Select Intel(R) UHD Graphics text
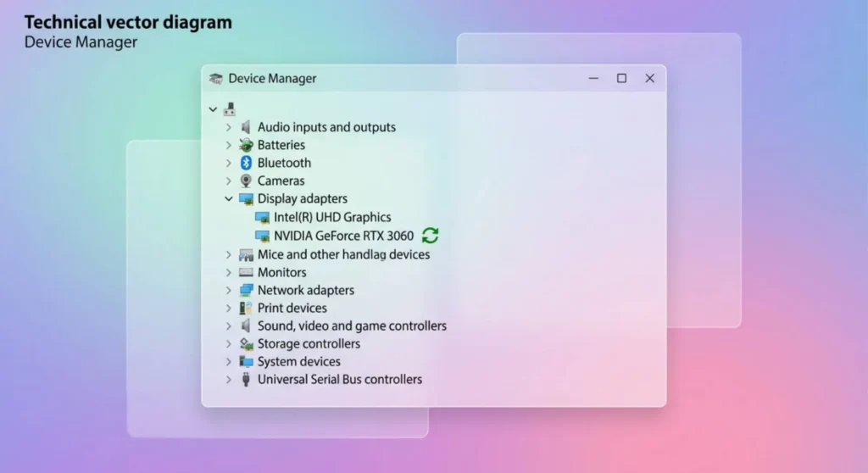 tap(332, 217)
